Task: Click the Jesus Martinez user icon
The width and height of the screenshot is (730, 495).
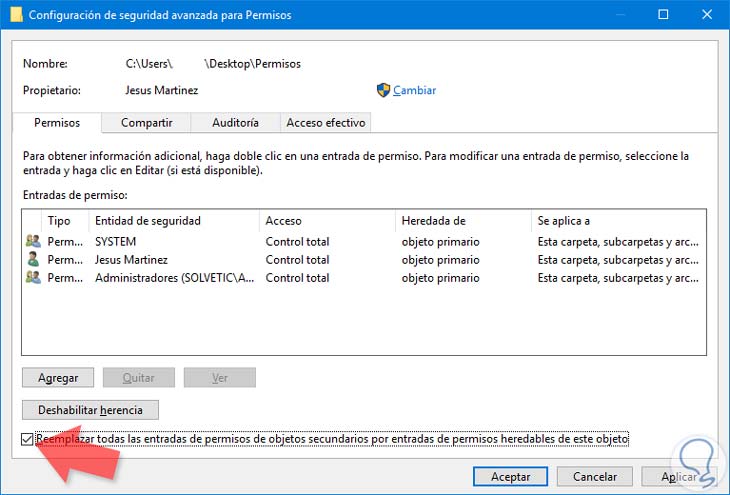Action: coord(33,260)
